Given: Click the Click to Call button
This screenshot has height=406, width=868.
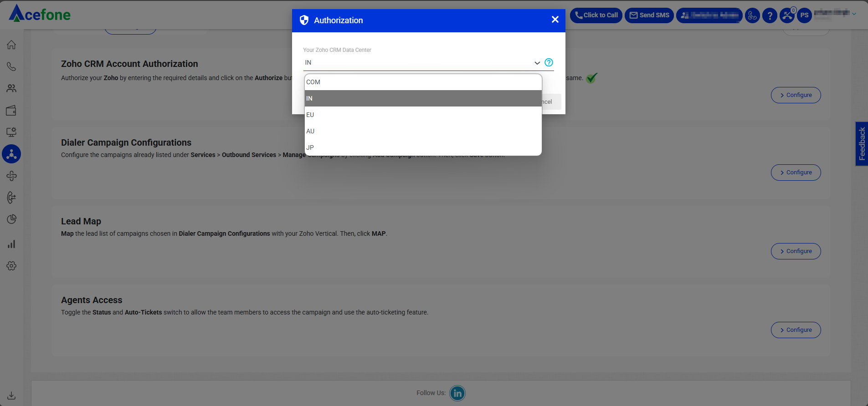Looking at the screenshot, I should [x=596, y=15].
